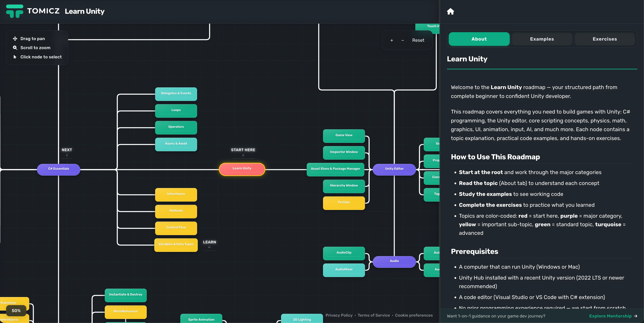Open the Methods node
The width and height of the screenshot is (644, 323).
[176, 211]
